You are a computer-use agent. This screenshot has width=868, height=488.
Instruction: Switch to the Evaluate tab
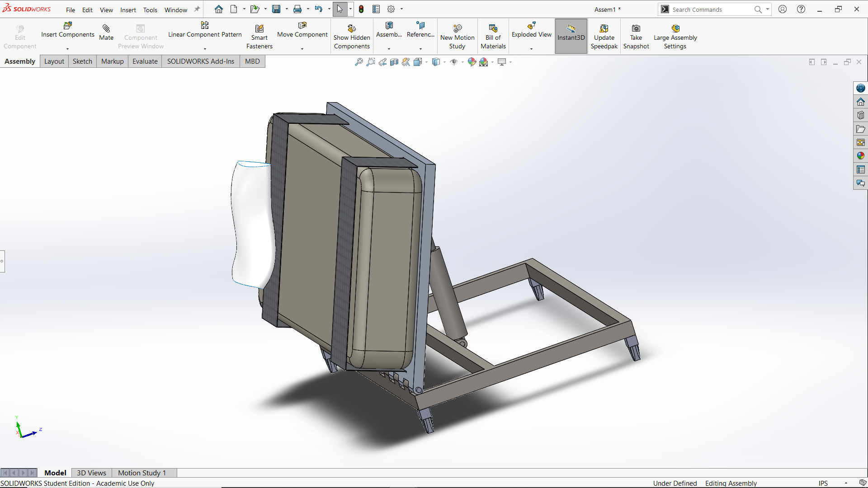click(145, 61)
